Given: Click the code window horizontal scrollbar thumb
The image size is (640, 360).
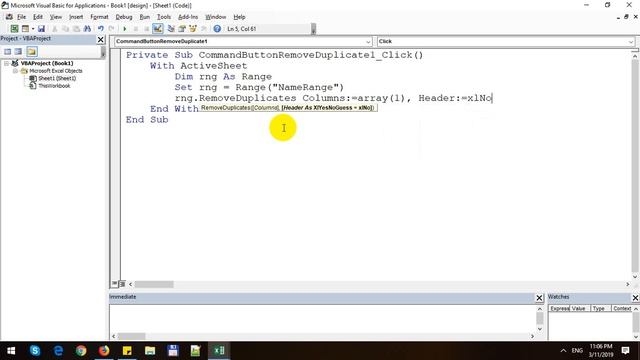Looking at the screenshot, I should click(154, 284).
